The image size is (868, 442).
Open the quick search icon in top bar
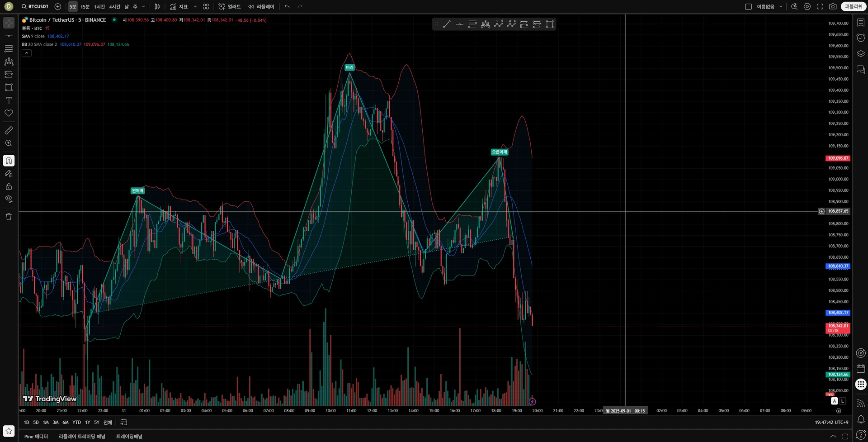point(794,7)
